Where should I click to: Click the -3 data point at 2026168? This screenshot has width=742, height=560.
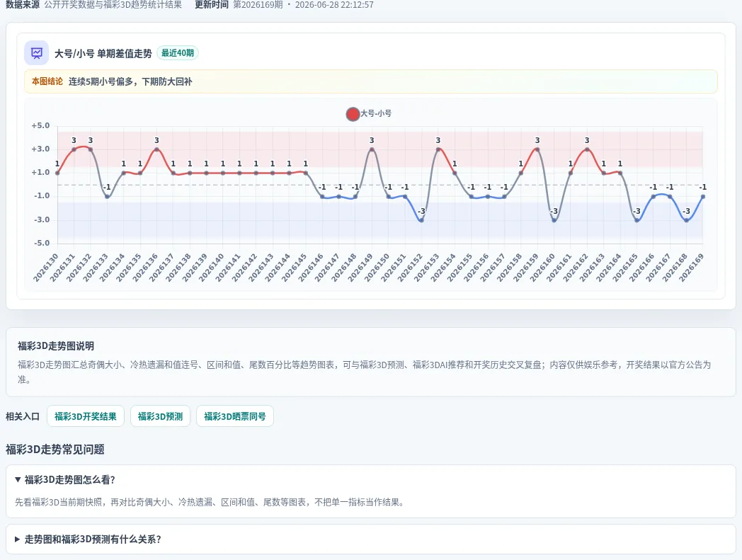click(x=686, y=220)
